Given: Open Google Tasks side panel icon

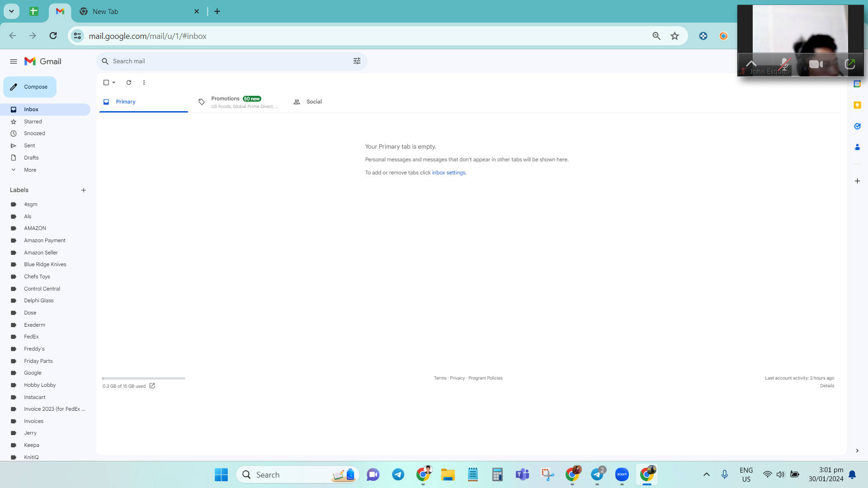Looking at the screenshot, I should 857,126.
